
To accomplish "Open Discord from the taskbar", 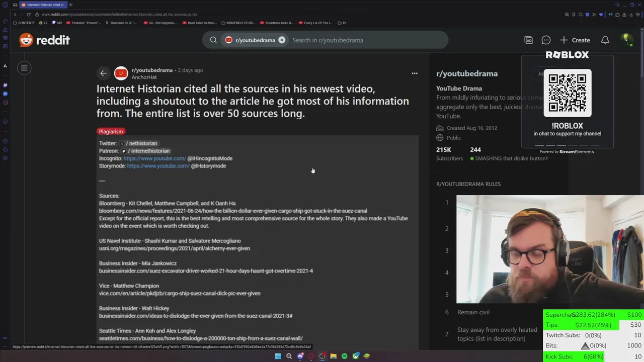I will click(x=300, y=356).
